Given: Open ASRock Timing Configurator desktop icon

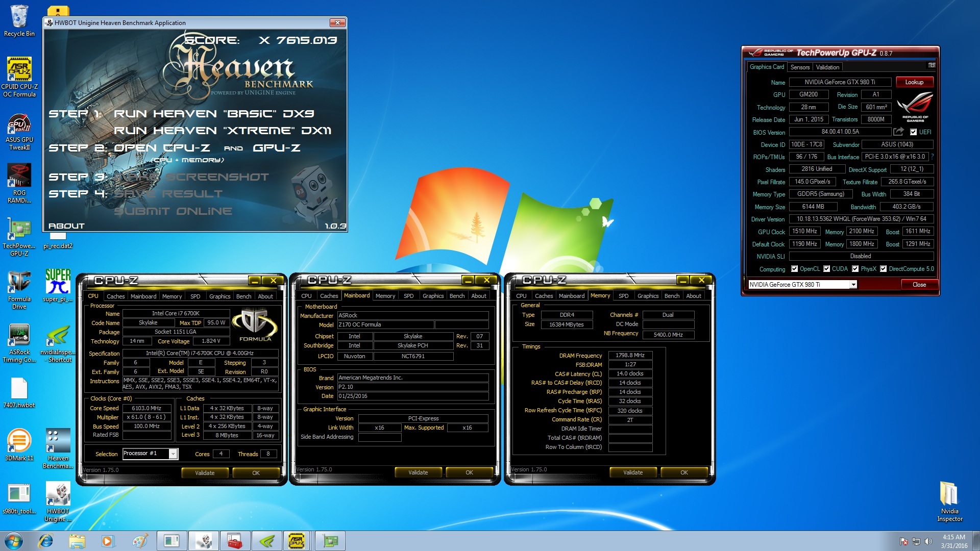Looking at the screenshot, I should tap(19, 343).
